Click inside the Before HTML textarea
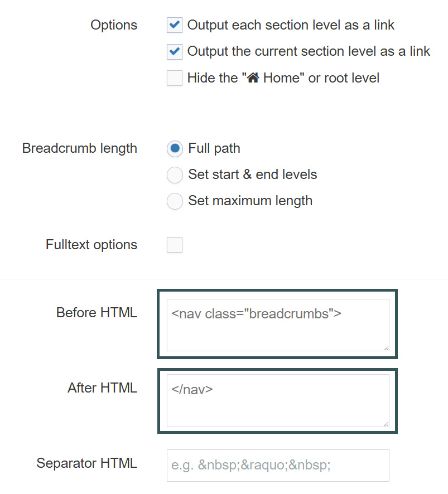Screen dimensions: 448x494 (277, 325)
